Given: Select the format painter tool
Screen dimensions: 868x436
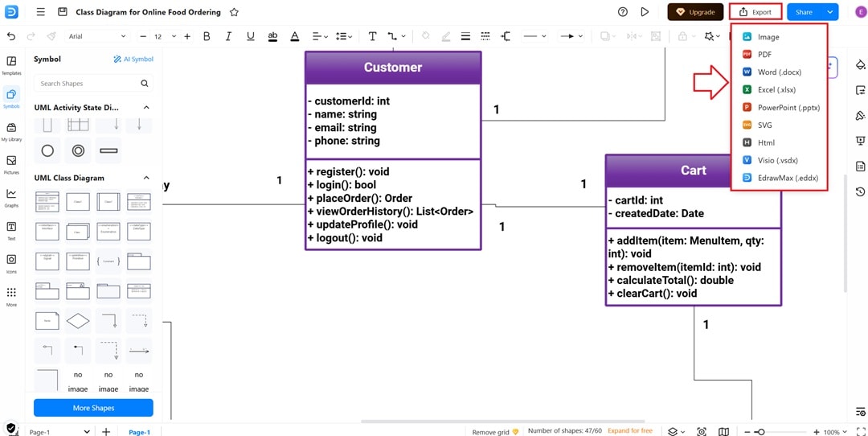Looking at the screenshot, I should click(51, 36).
